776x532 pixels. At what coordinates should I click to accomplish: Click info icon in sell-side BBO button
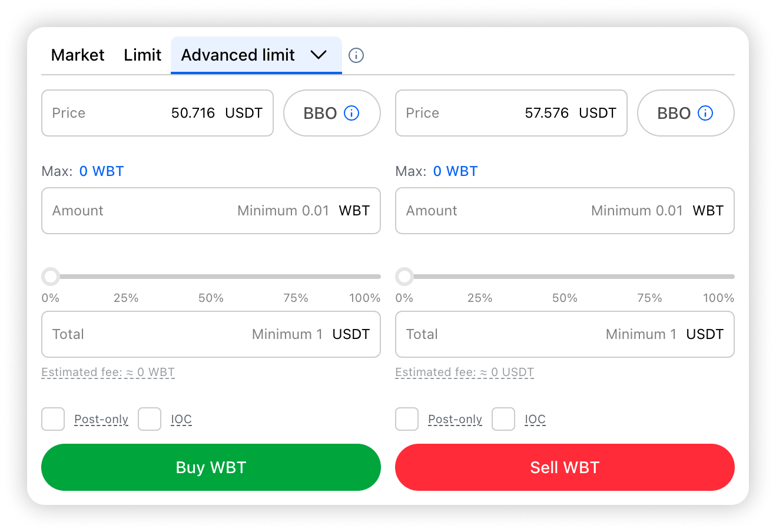click(705, 113)
